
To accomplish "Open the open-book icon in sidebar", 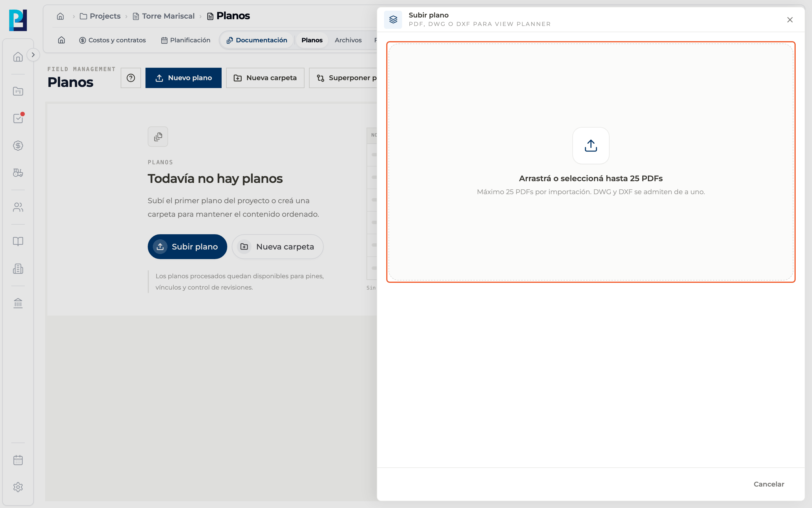I will click(18, 242).
